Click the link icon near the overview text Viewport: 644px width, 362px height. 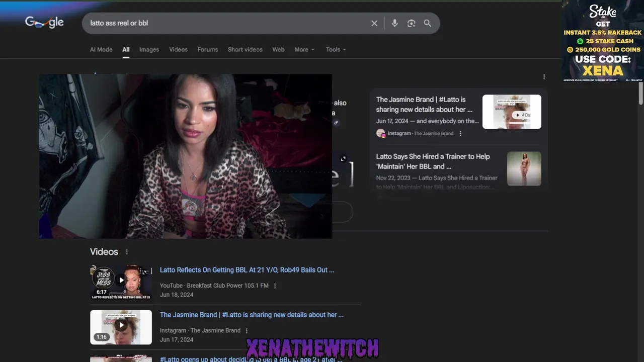click(336, 123)
